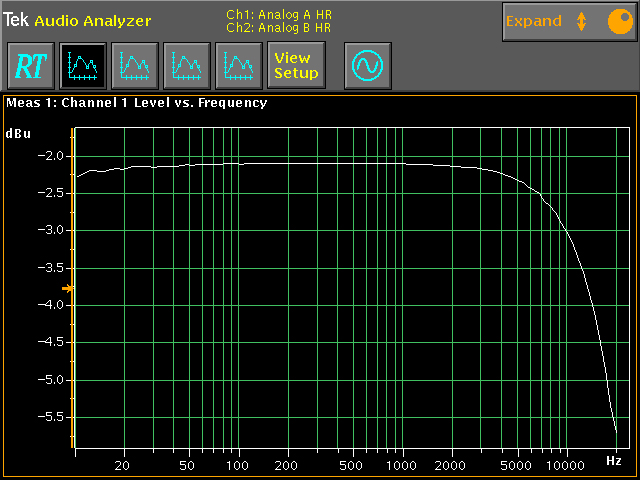
Task: Open the sine wave generator icon
Action: coord(367,66)
